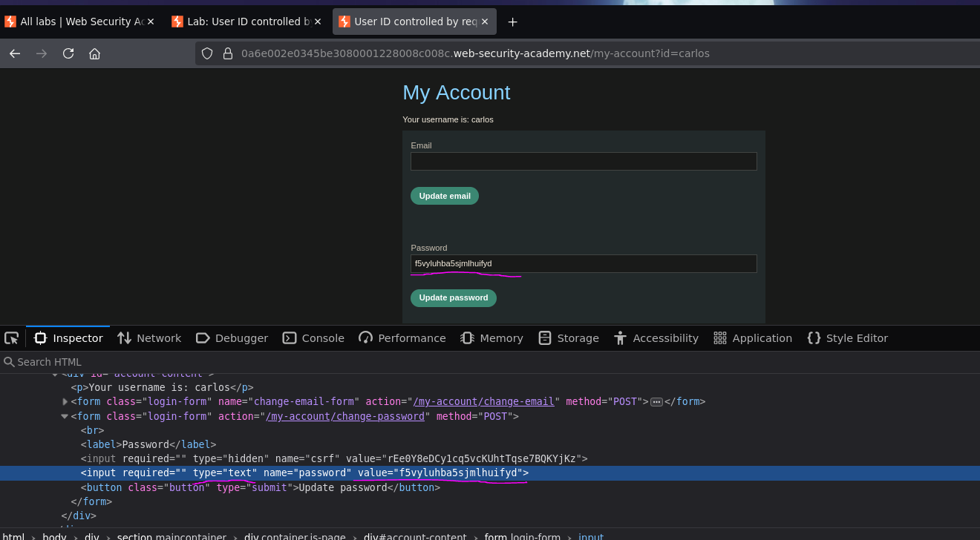
Task: Switch to All labs | Web Security Academy tab
Action: coord(80,22)
